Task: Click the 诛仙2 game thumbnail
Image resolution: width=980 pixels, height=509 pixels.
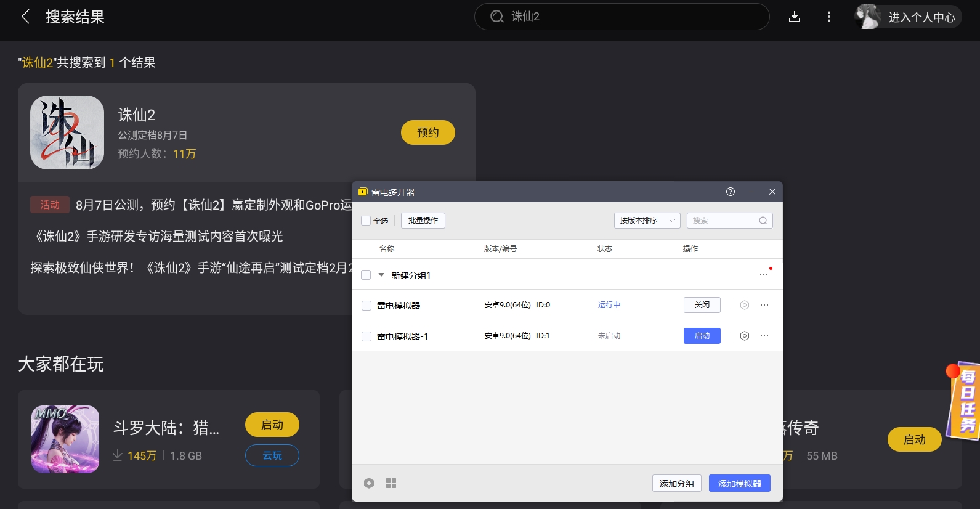Action: tap(67, 132)
